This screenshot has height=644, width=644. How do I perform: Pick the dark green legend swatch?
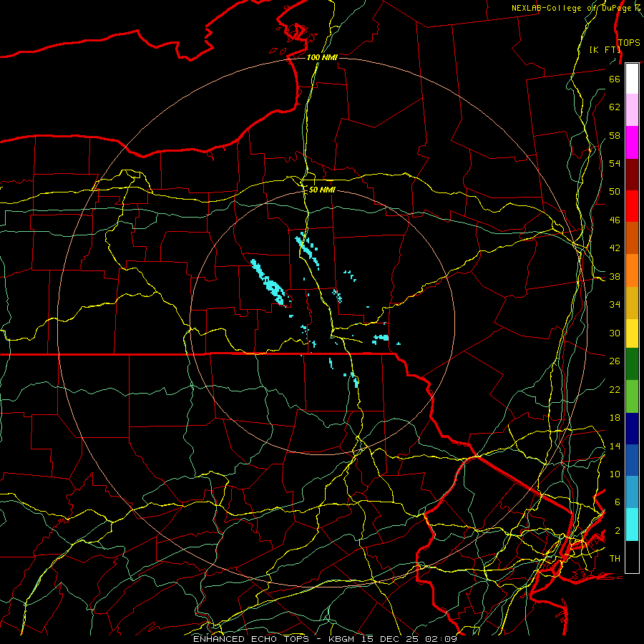pos(632,364)
